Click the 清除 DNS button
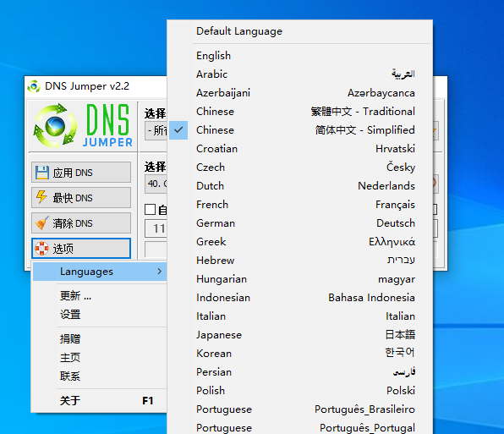The width and height of the screenshot is (504, 434). click(81, 222)
